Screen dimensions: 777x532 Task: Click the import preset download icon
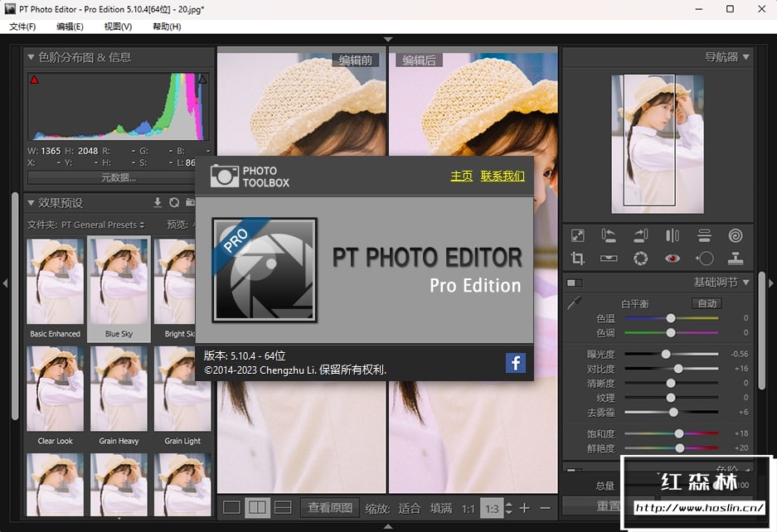[x=158, y=202]
